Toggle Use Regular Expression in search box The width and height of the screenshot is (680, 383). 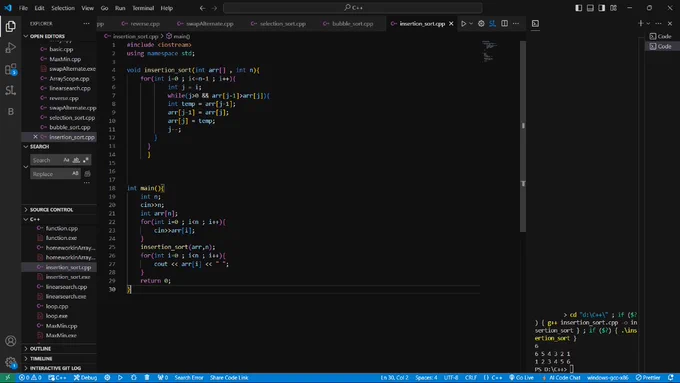[86, 160]
